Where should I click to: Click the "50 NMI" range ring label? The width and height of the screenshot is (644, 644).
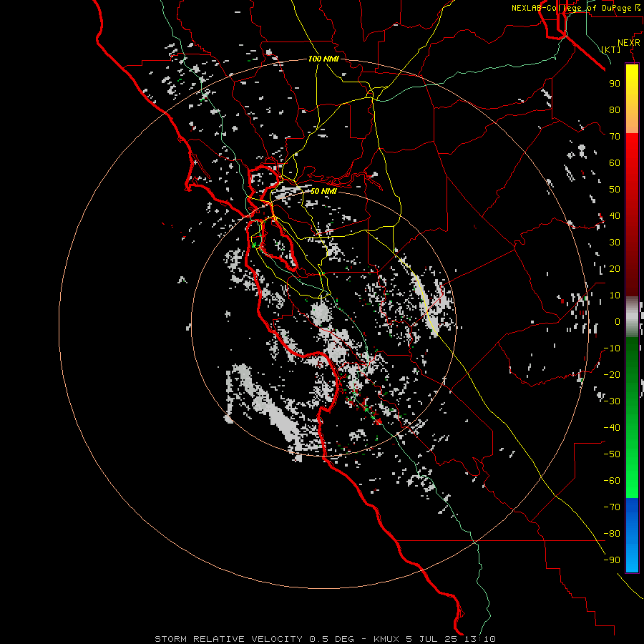323,191
